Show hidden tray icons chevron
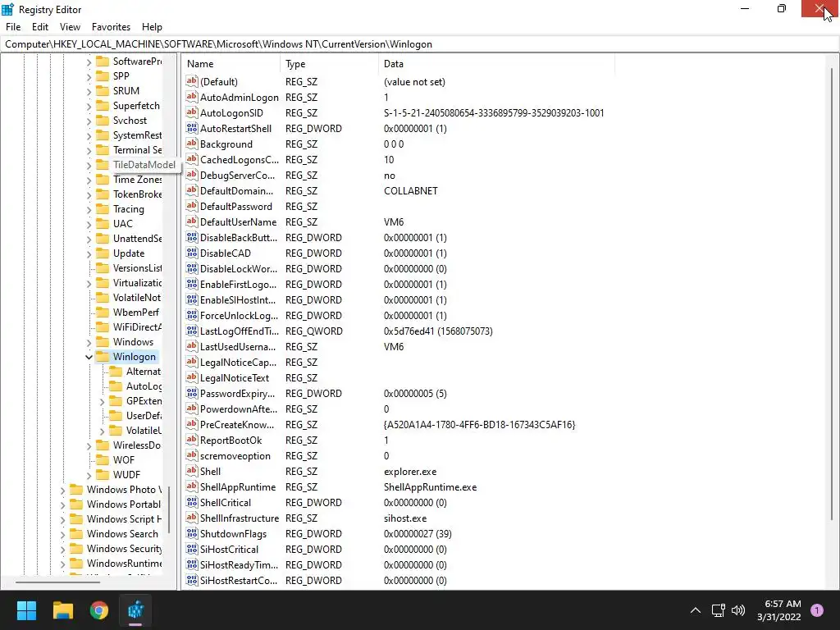The height and width of the screenshot is (630, 840). pos(696,610)
